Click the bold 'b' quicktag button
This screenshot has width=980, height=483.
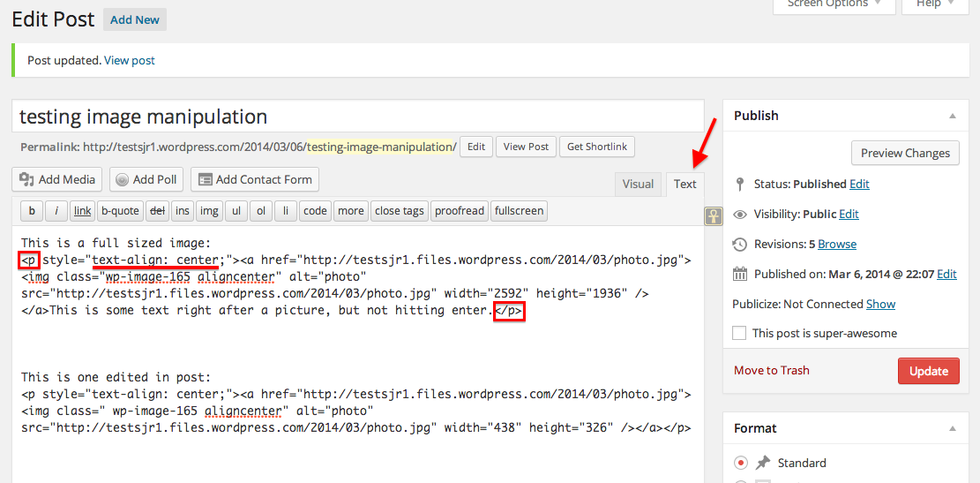32,211
